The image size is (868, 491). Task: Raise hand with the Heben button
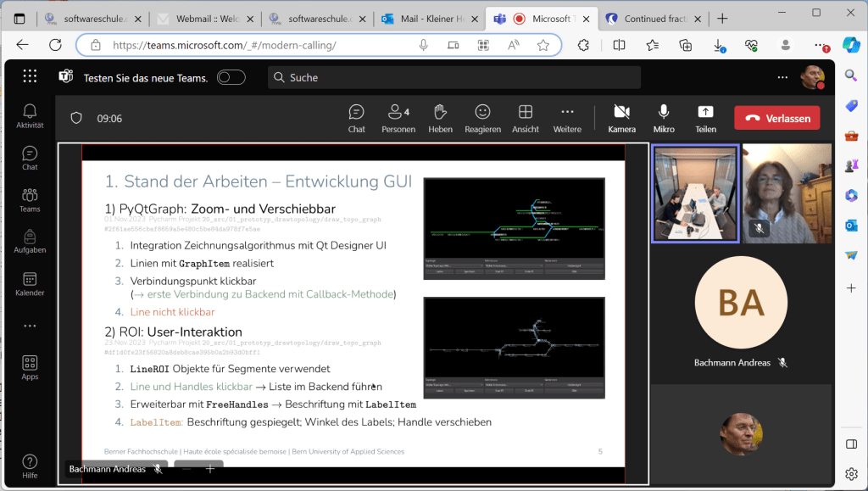click(x=440, y=118)
